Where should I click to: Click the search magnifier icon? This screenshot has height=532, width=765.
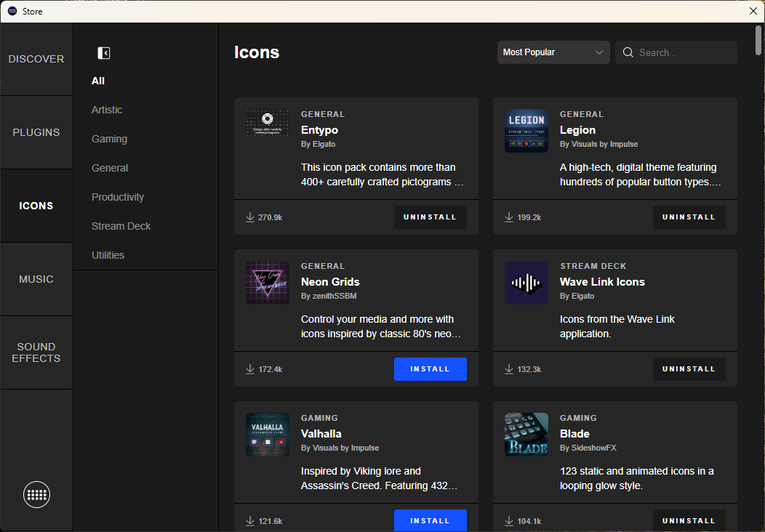pyautogui.click(x=628, y=52)
